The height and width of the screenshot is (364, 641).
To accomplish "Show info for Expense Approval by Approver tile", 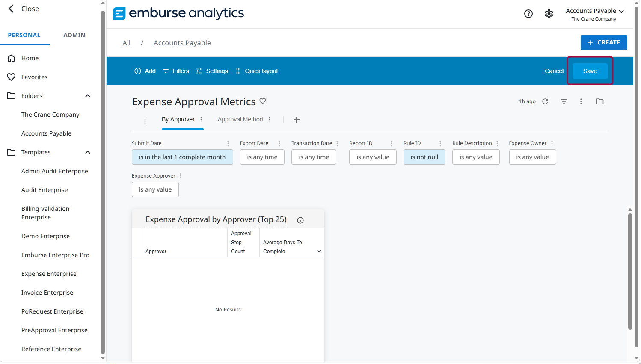I will click(x=300, y=220).
